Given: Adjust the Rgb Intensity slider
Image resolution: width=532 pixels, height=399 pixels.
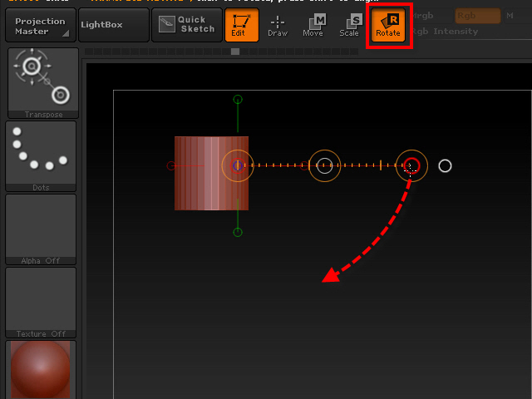Looking at the screenshot, I should click(x=471, y=32).
